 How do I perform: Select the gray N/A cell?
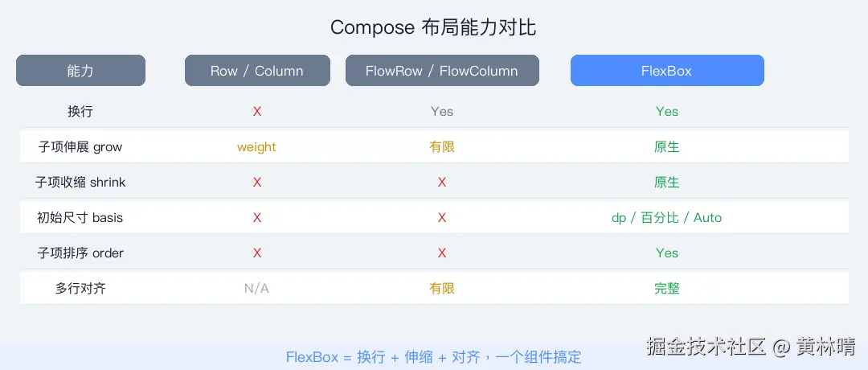[257, 288]
